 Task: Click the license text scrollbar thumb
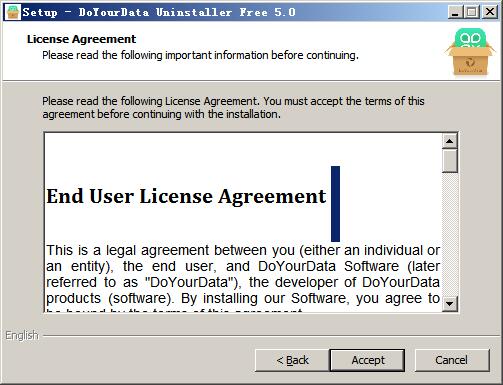point(450,161)
